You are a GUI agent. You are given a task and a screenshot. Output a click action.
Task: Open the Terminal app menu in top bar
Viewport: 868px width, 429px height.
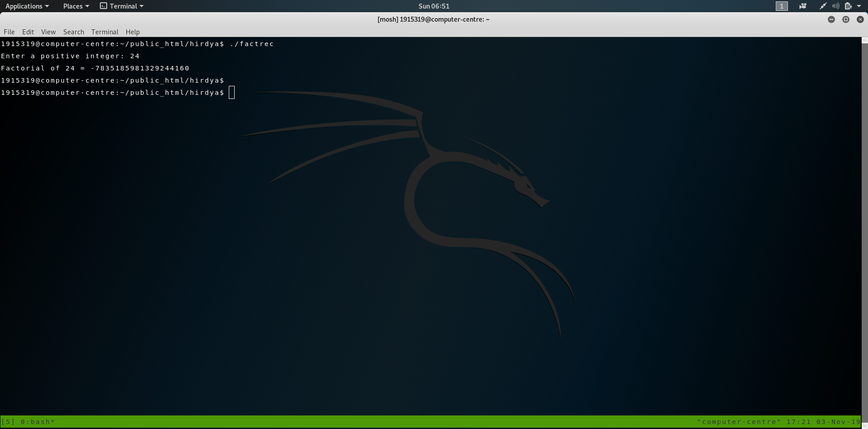[122, 6]
